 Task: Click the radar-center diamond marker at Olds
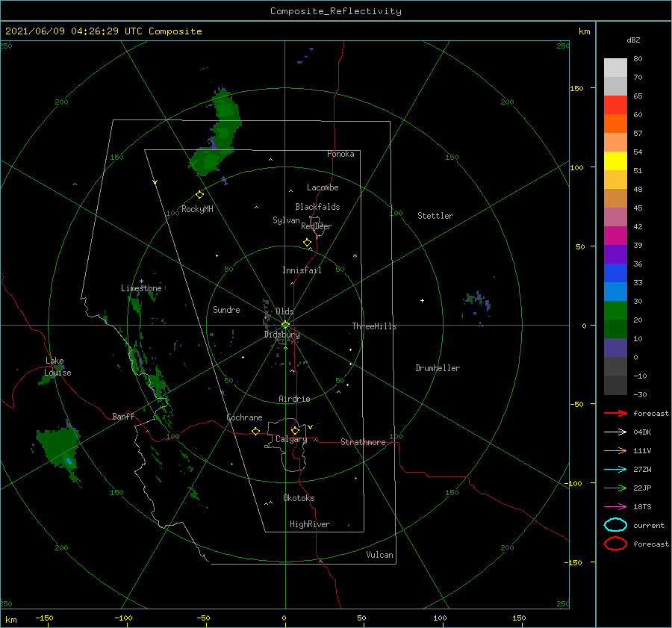(285, 325)
